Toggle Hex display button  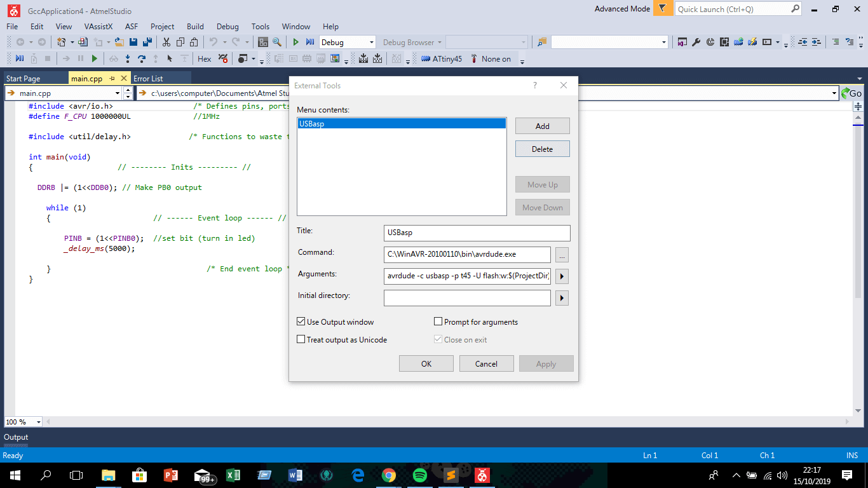205,58
